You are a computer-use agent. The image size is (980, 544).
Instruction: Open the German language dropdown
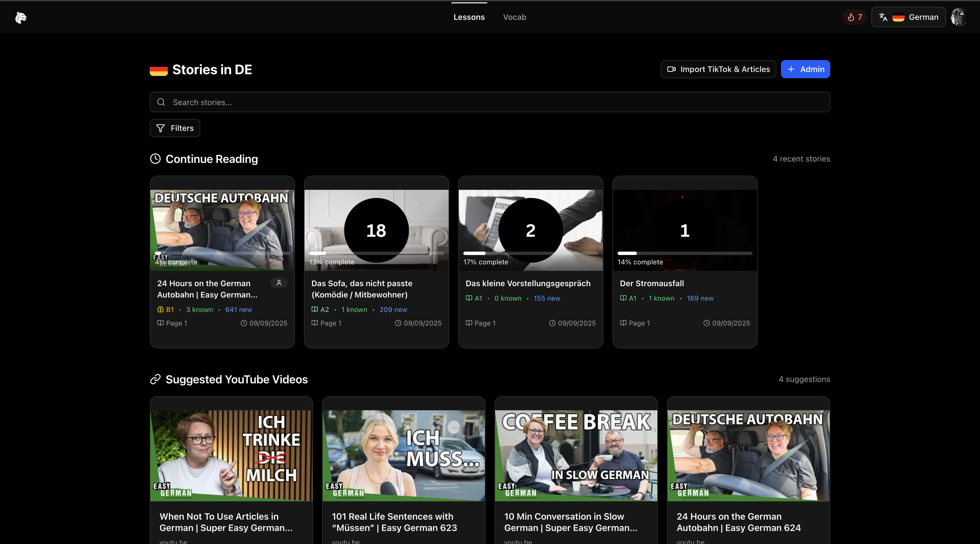(x=909, y=17)
